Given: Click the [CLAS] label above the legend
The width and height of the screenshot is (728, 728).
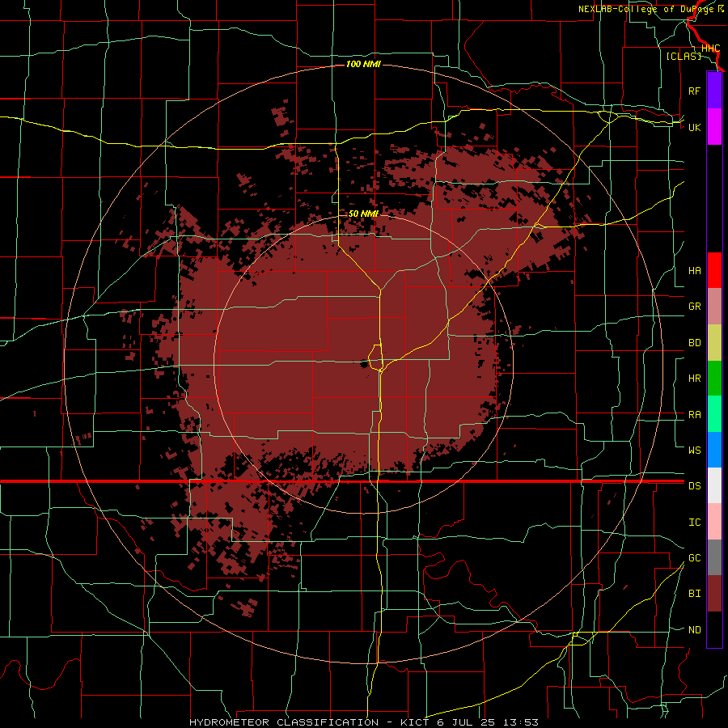Looking at the screenshot, I should pyautogui.click(x=684, y=56).
